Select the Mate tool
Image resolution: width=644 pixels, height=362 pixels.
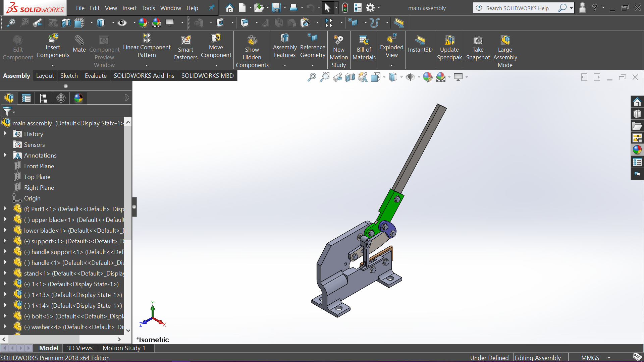tap(79, 44)
